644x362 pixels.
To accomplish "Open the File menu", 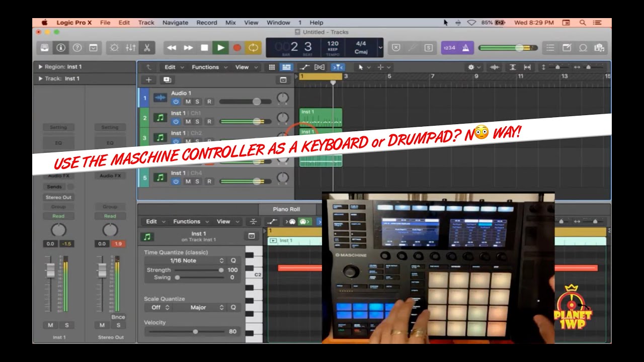I will point(105,23).
